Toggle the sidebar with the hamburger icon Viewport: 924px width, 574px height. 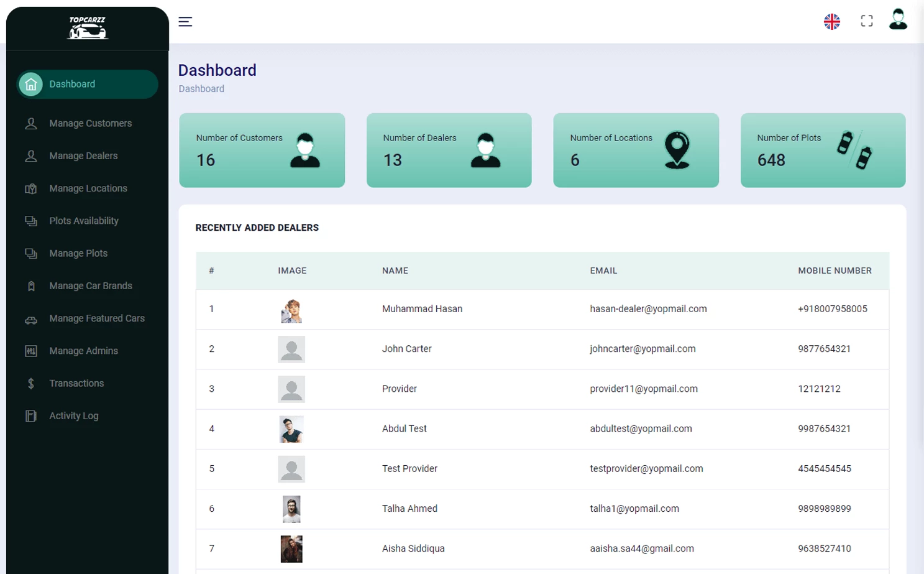click(x=185, y=21)
